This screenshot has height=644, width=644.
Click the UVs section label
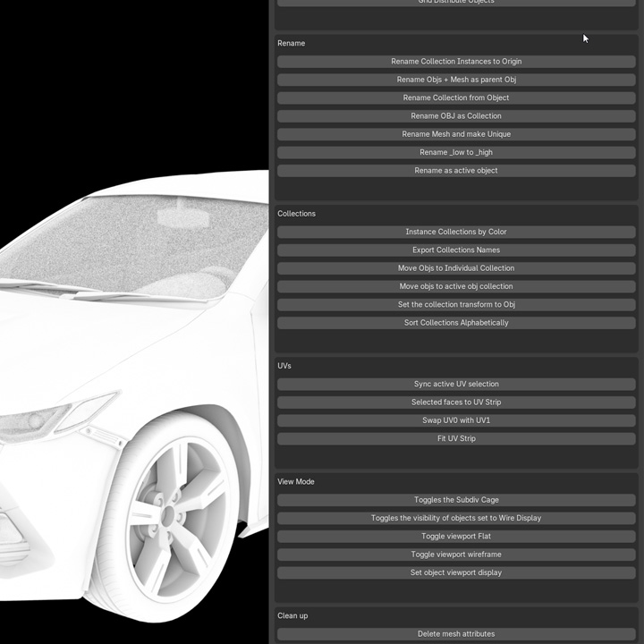(x=284, y=366)
